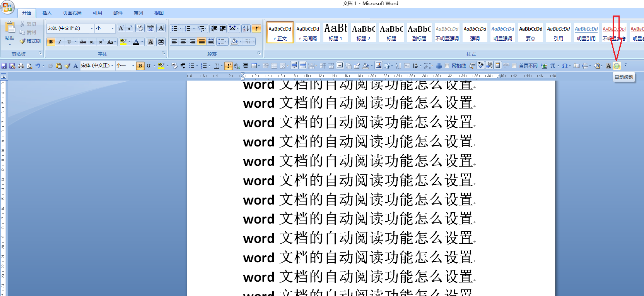The width and height of the screenshot is (644, 296).
Task: Toggle Underline in the ribbon font group
Action: (x=69, y=42)
